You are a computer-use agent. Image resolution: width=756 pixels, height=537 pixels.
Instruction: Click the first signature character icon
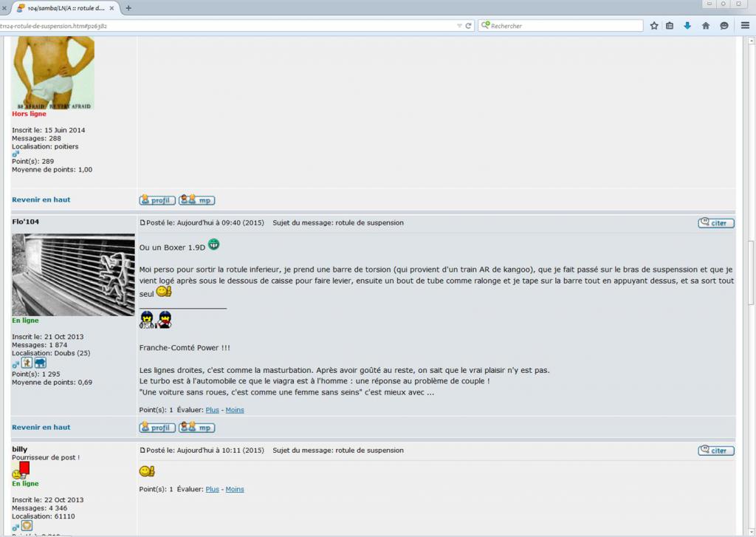tap(147, 320)
